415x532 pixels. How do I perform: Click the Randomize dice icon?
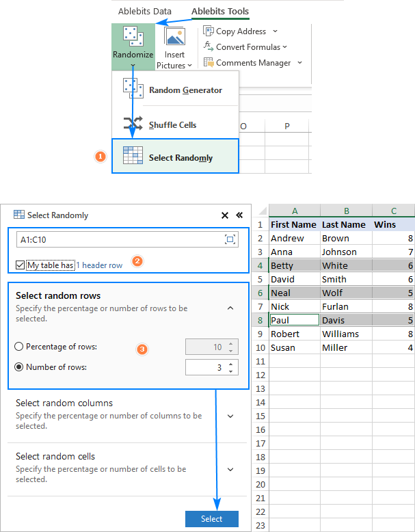tap(133, 37)
